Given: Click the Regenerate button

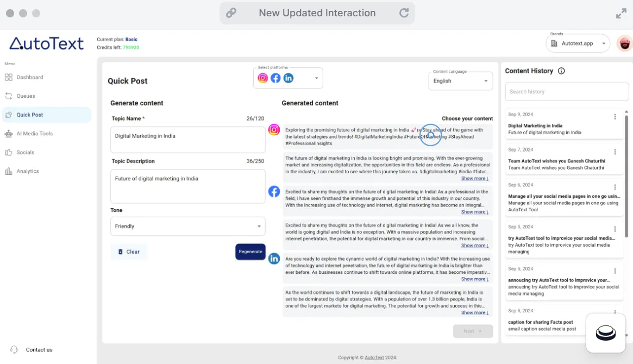Looking at the screenshot, I should click(x=250, y=251).
